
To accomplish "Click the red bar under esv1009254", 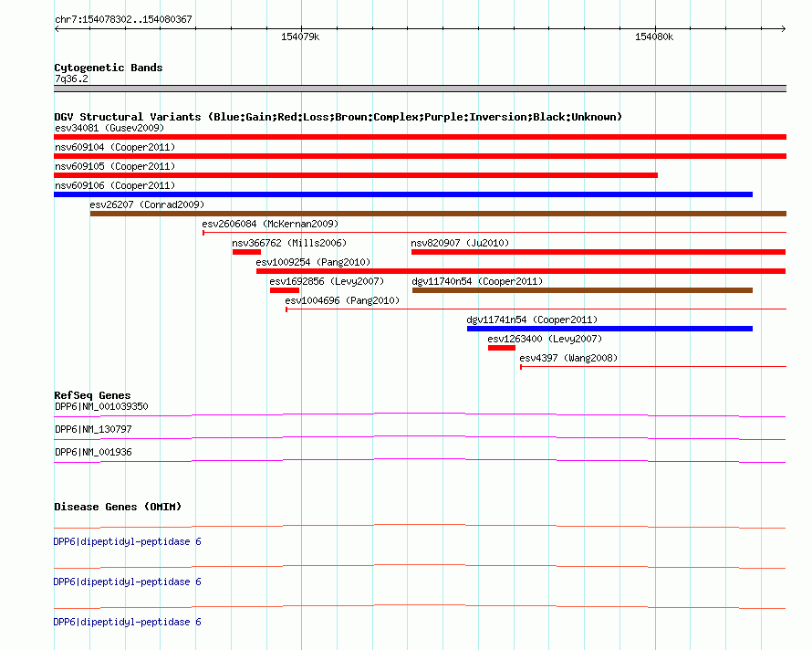I will 521,271.
